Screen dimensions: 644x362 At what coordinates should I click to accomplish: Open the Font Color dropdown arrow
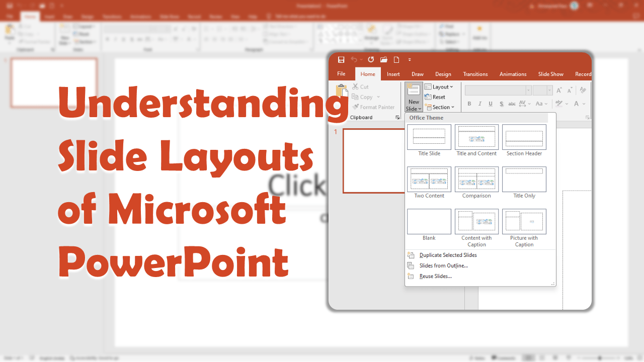coord(584,104)
